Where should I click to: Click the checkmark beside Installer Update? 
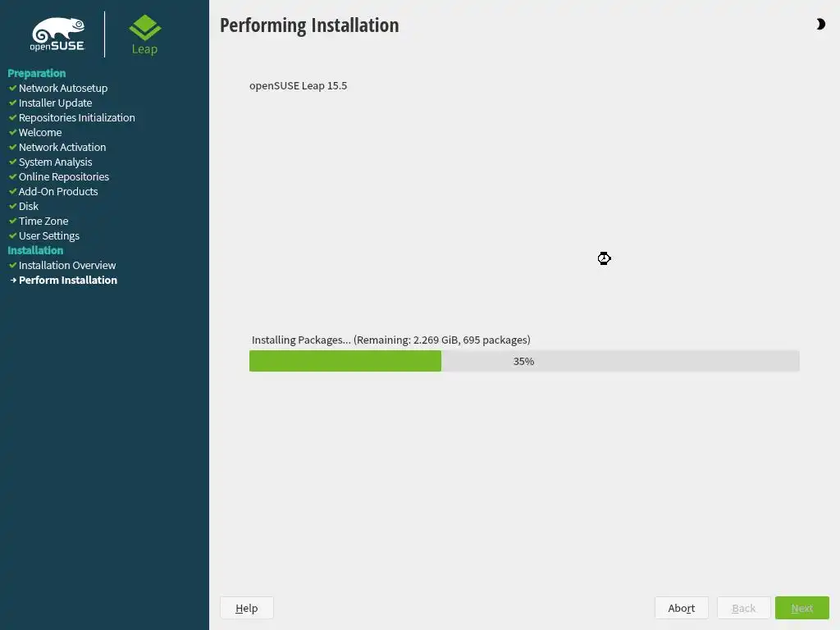click(x=12, y=103)
